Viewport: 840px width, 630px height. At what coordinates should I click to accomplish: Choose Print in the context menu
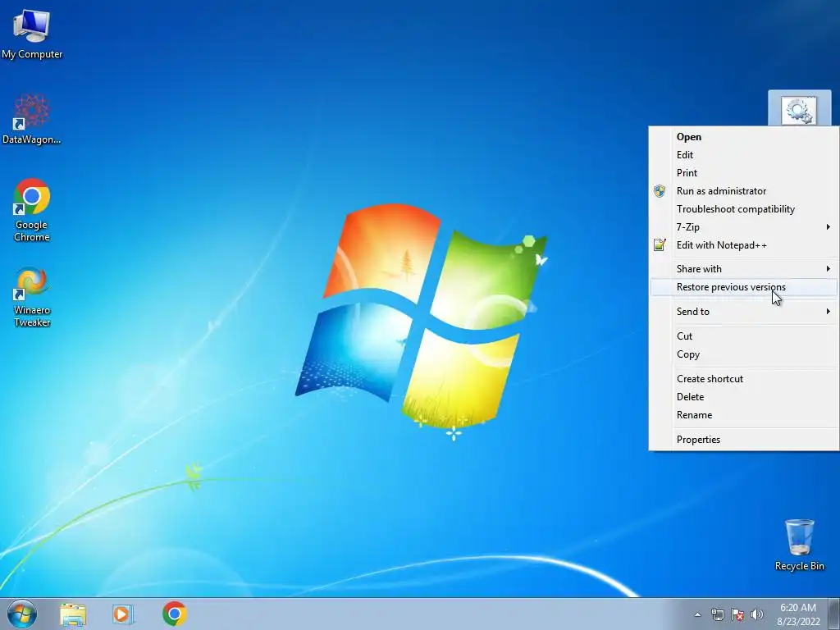(744, 173)
